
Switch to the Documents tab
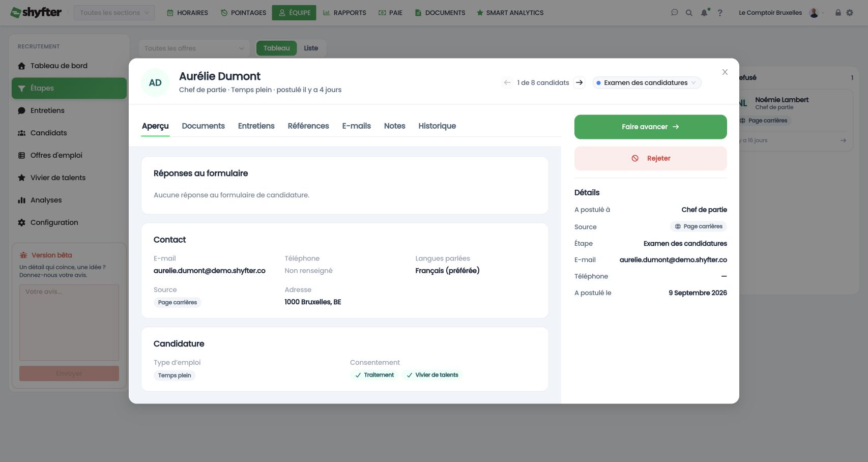pos(203,126)
